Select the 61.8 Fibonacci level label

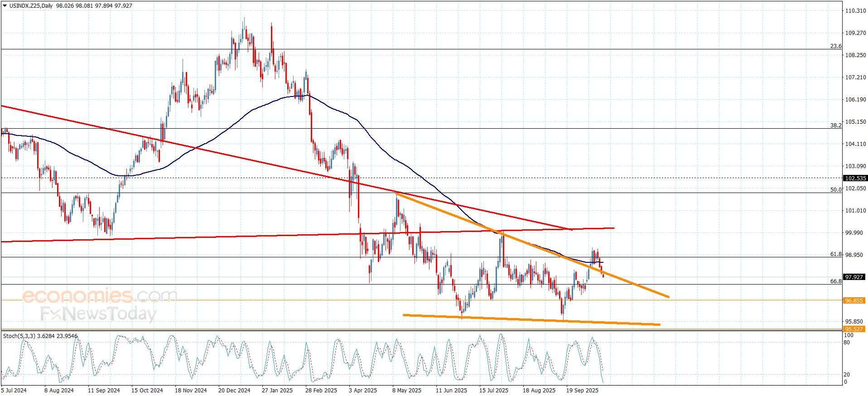click(x=836, y=254)
